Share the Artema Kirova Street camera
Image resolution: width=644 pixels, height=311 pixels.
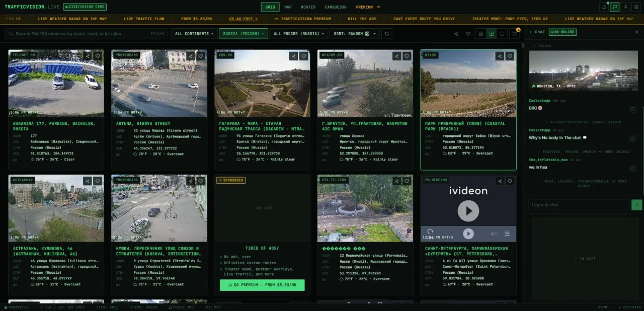(191, 56)
